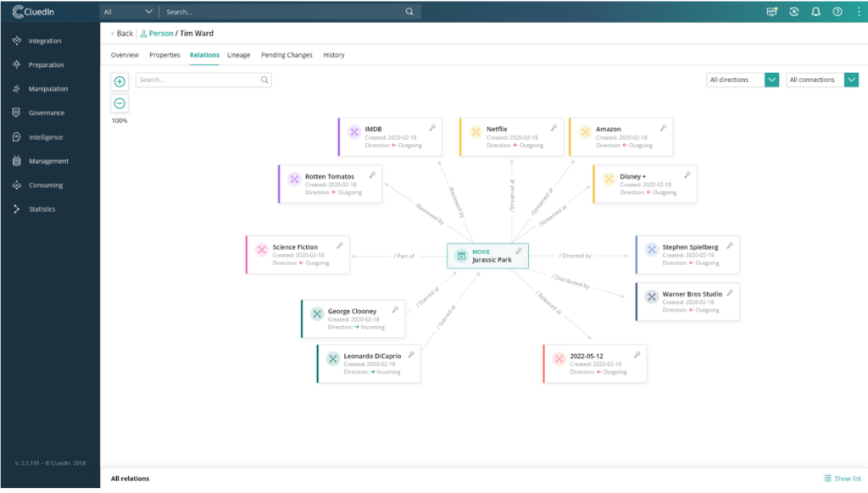Select the Jurassic Park movie node
Viewport: 868px width, 493px height.
pos(487,256)
